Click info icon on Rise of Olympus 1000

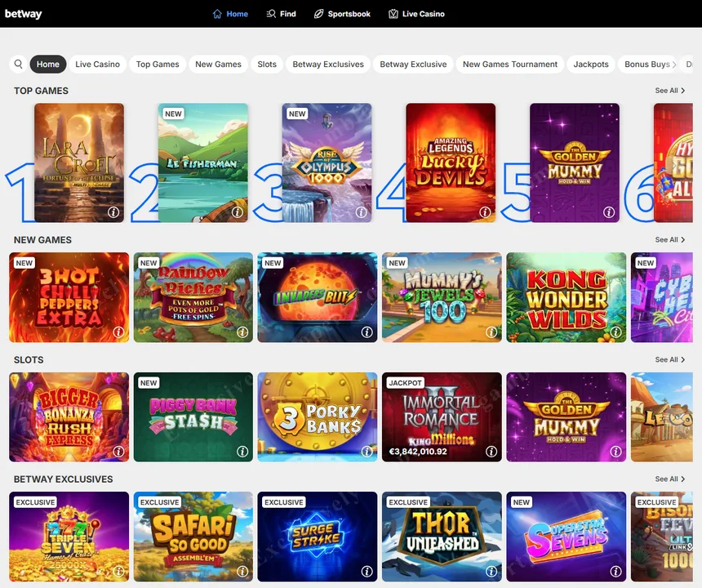tap(361, 212)
